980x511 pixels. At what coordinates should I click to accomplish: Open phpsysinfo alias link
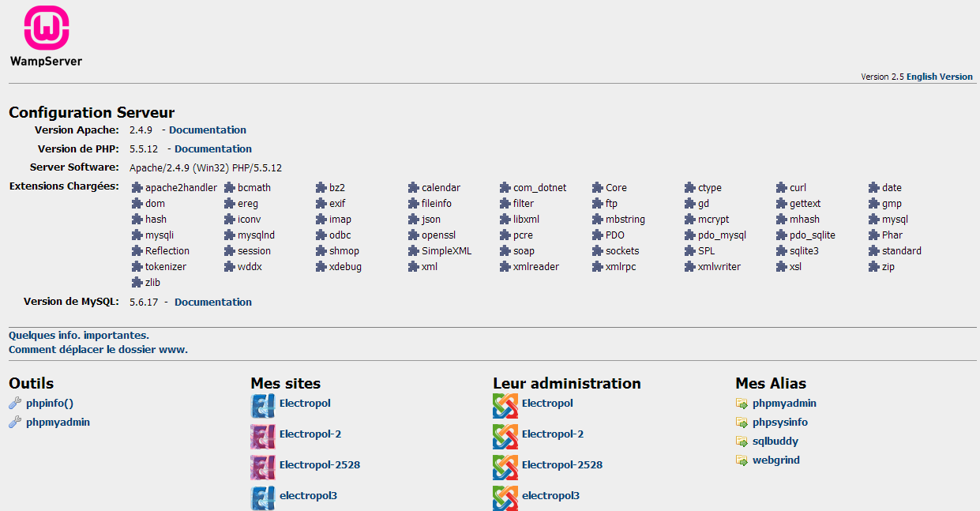pyautogui.click(x=780, y=423)
